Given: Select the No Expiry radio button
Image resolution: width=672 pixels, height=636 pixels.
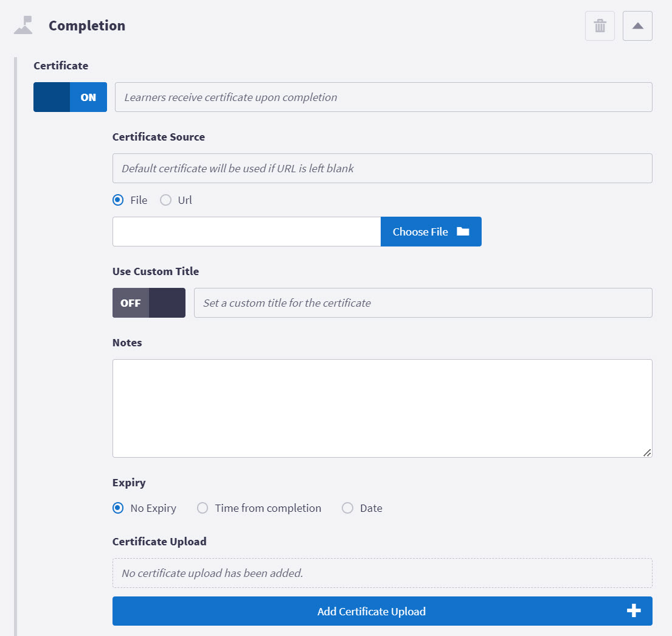Looking at the screenshot, I should [117, 508].
